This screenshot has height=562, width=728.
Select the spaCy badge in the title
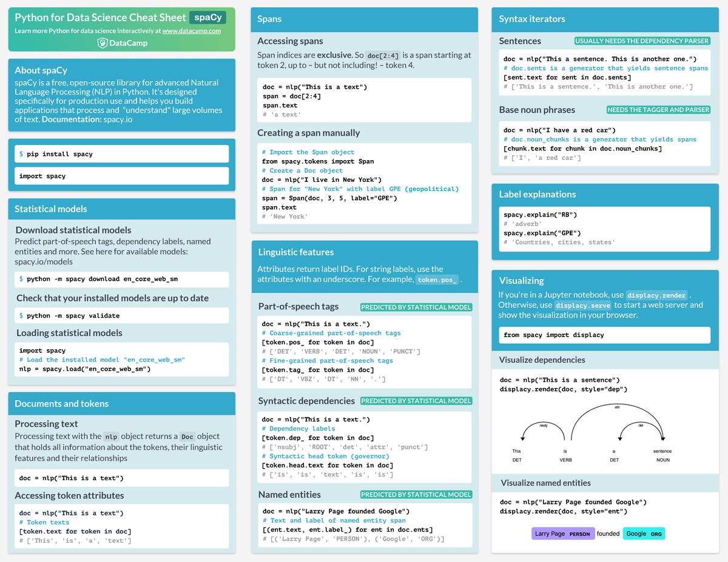pyautogui.click(x=207, y=18)
